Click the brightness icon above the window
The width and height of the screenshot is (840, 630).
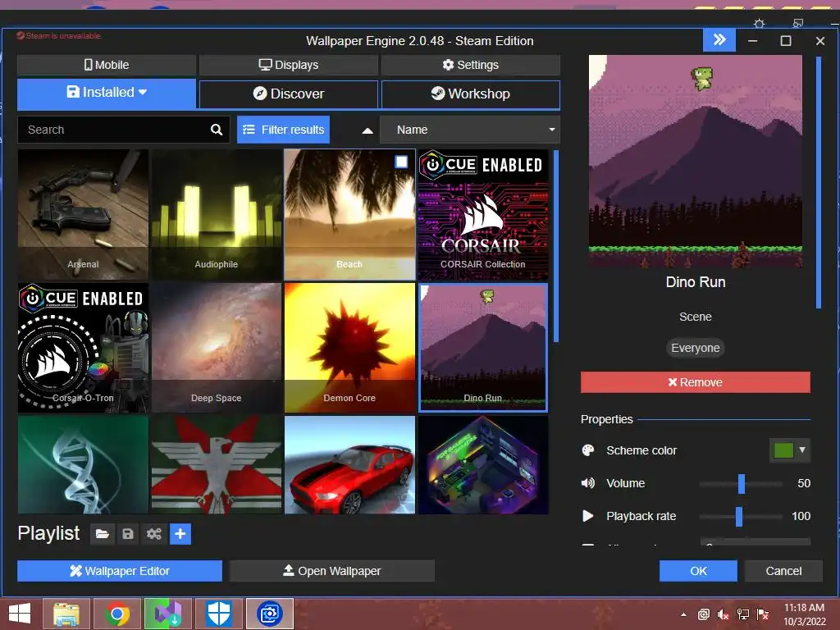tap(759, 23)
